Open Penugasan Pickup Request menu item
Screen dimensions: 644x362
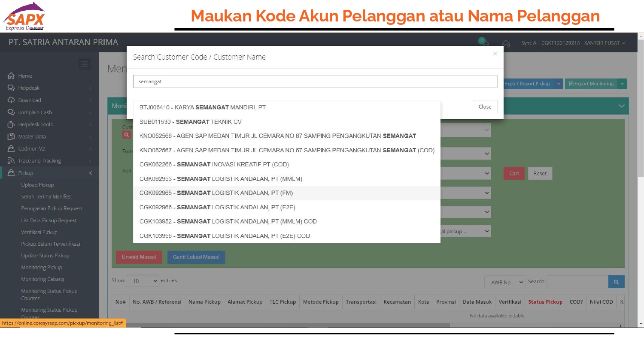coord(52,208)
